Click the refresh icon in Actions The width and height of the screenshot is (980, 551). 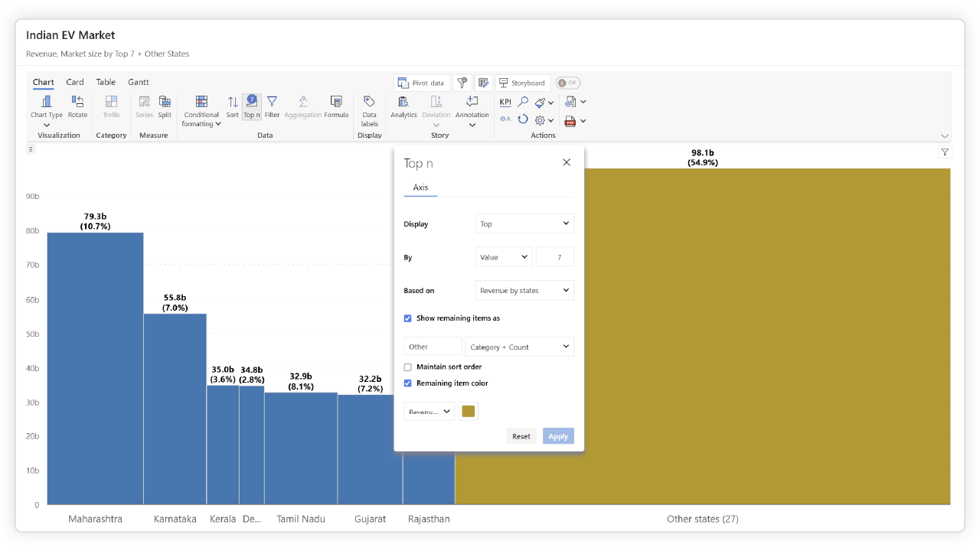[523, 119]
